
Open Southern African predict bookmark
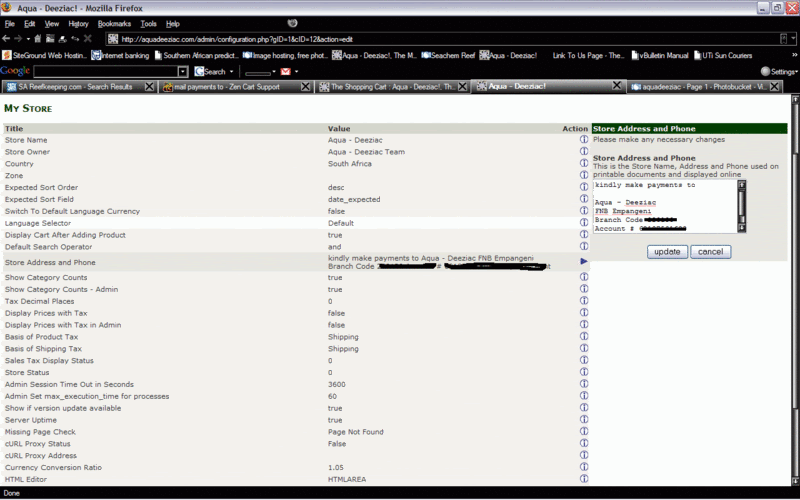coord(196,55)
